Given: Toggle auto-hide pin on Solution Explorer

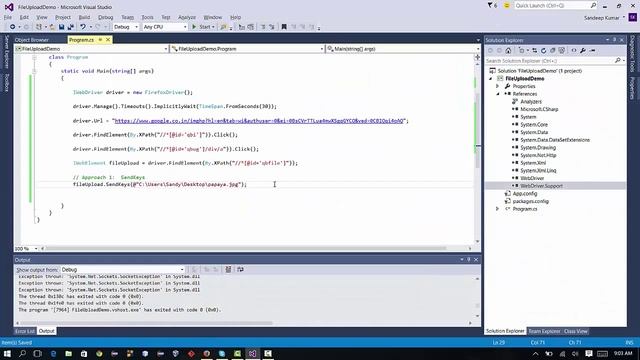Looking at the screenshot, I should point(614,40).
